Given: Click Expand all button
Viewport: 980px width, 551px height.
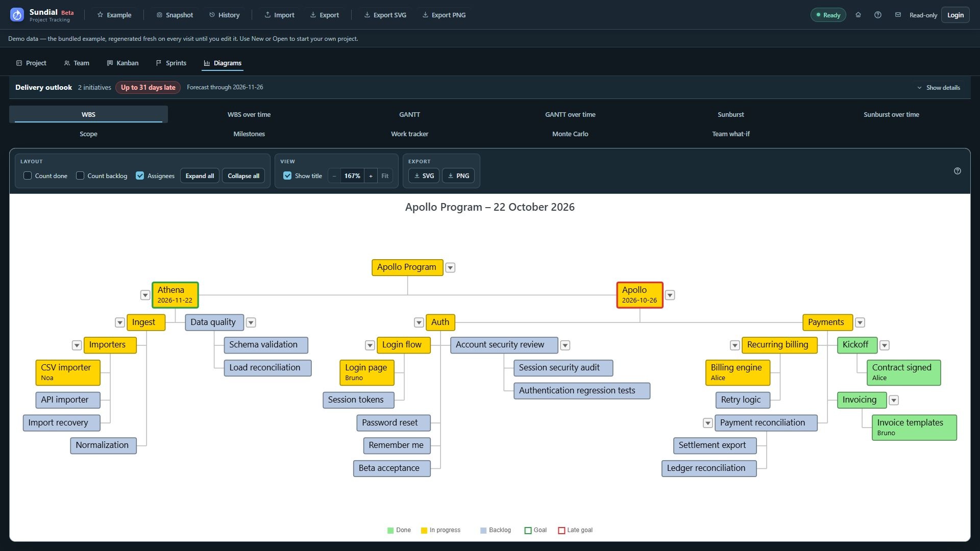Looking at the screenshot, I should pos(200,176).
